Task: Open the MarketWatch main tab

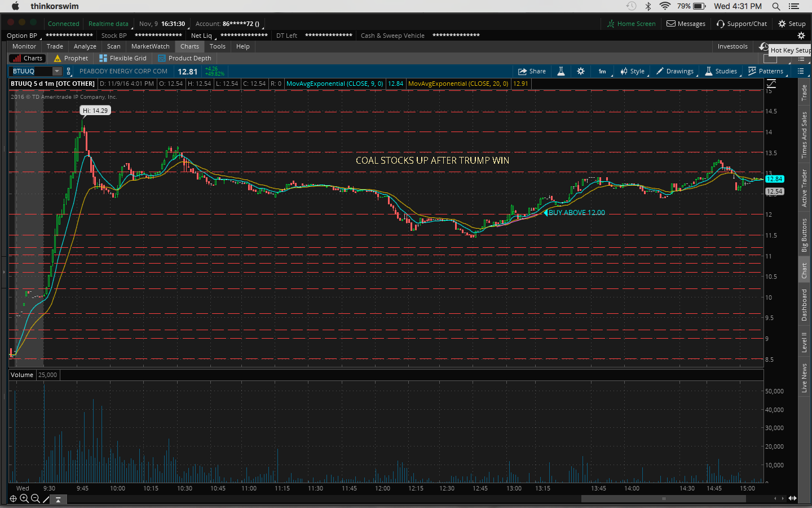Action: pos(151,46)
